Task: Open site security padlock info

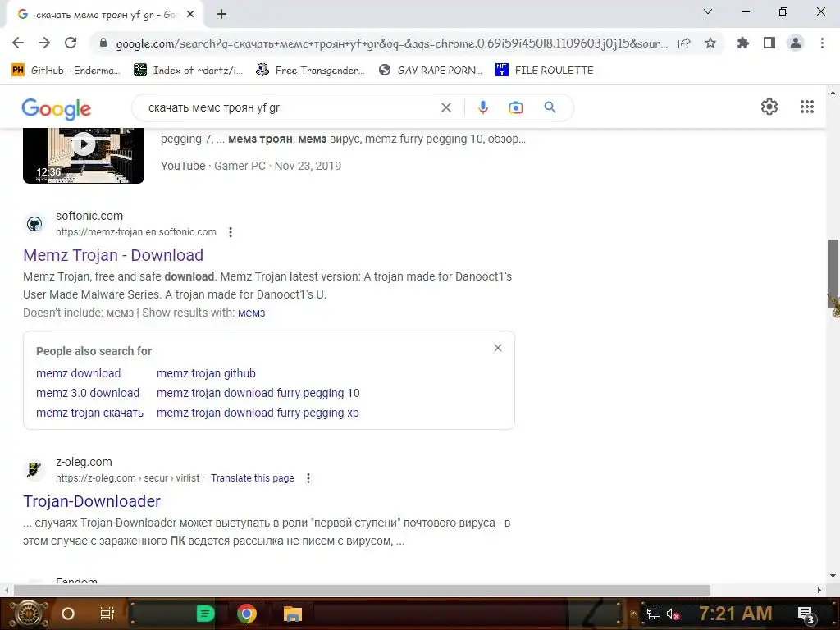Action: (x=103, y=43)
